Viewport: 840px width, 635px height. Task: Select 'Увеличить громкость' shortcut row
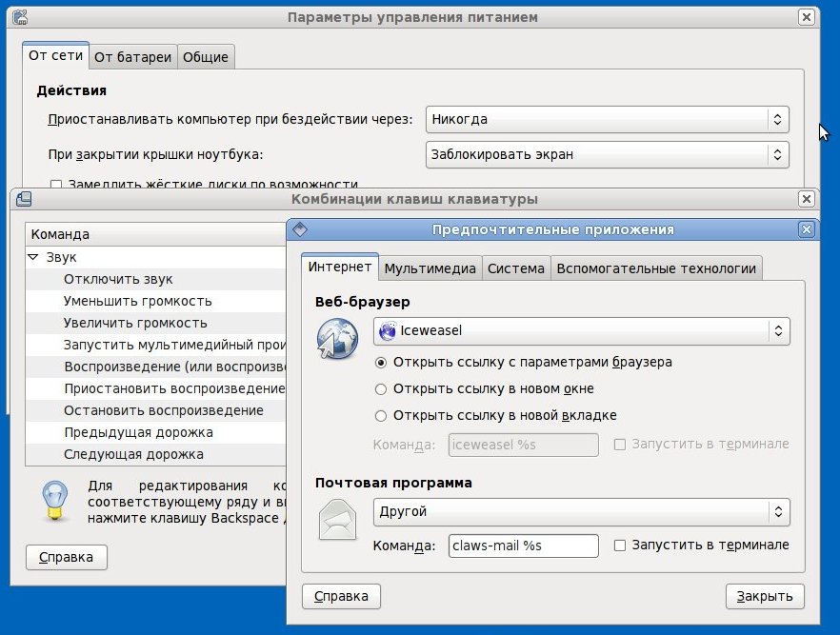pos(156,324)
